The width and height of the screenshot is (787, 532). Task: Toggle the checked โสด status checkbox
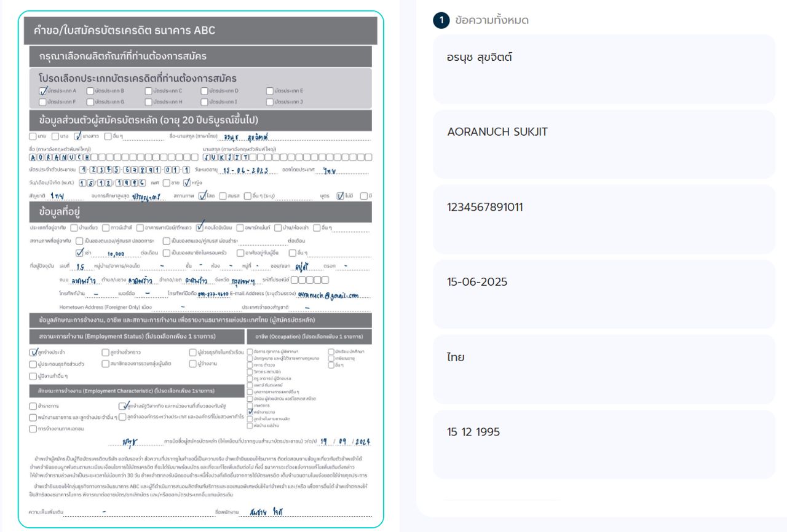point(202,196)
